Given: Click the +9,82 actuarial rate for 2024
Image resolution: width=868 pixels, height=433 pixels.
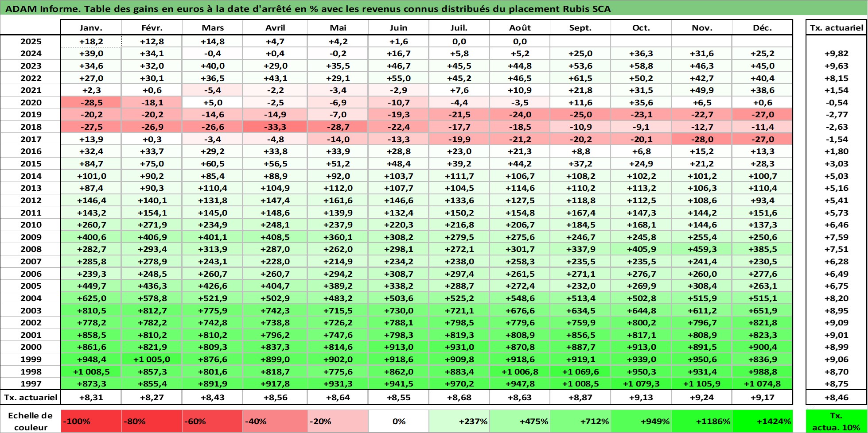Looking at the screenshot, I should pyautogui.click(x=837, y=54).
